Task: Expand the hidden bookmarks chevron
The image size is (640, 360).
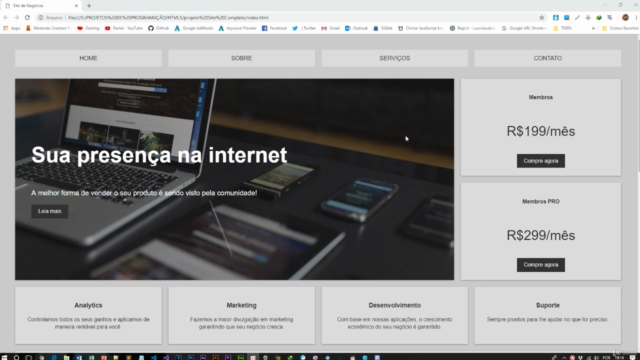Action: pos(593,28)
